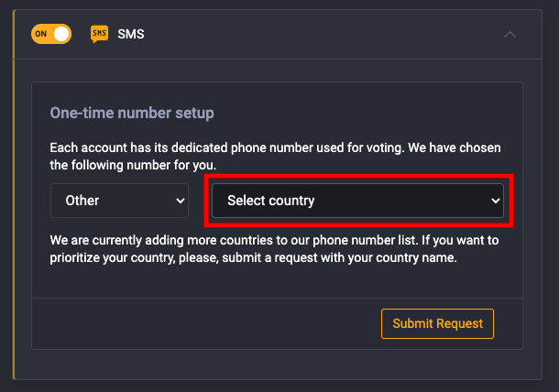The width and height of the screenshot is (559, 392).
Task: Click the "Select country" placeholder text
Action: point(271,201)
